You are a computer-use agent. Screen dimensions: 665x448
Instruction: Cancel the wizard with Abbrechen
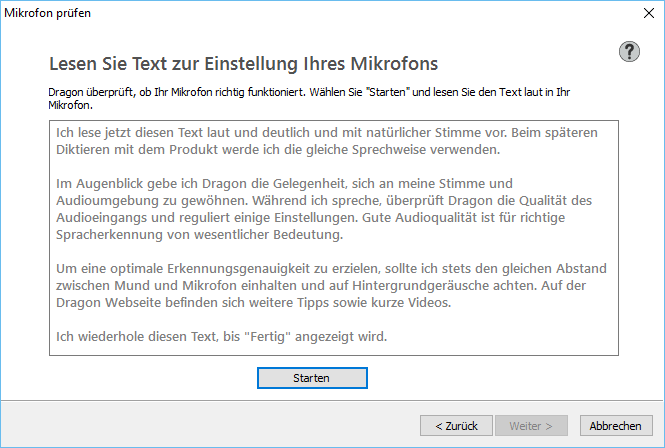click(616, 426)
